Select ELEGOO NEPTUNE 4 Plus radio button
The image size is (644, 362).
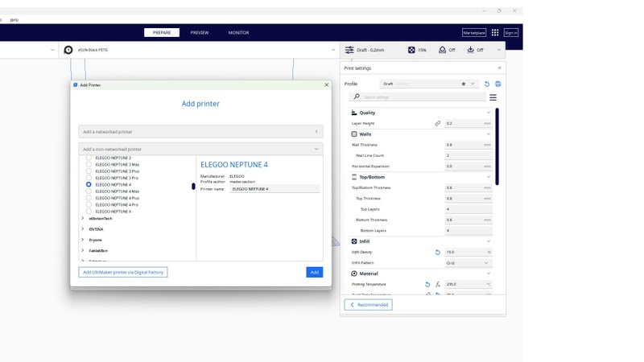tap(89, 198)
